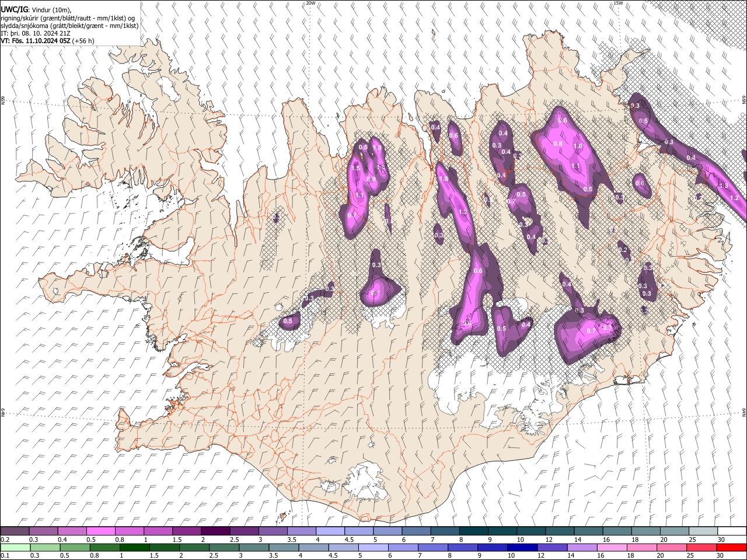Select the upper legend swatch between 1 and 1.5
747x560 pixels.
tap(158, 531)
